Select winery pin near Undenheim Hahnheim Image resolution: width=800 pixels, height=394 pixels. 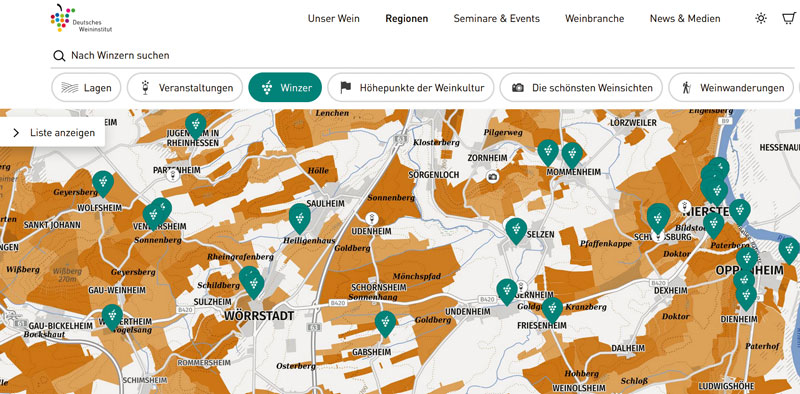(507, 291)
